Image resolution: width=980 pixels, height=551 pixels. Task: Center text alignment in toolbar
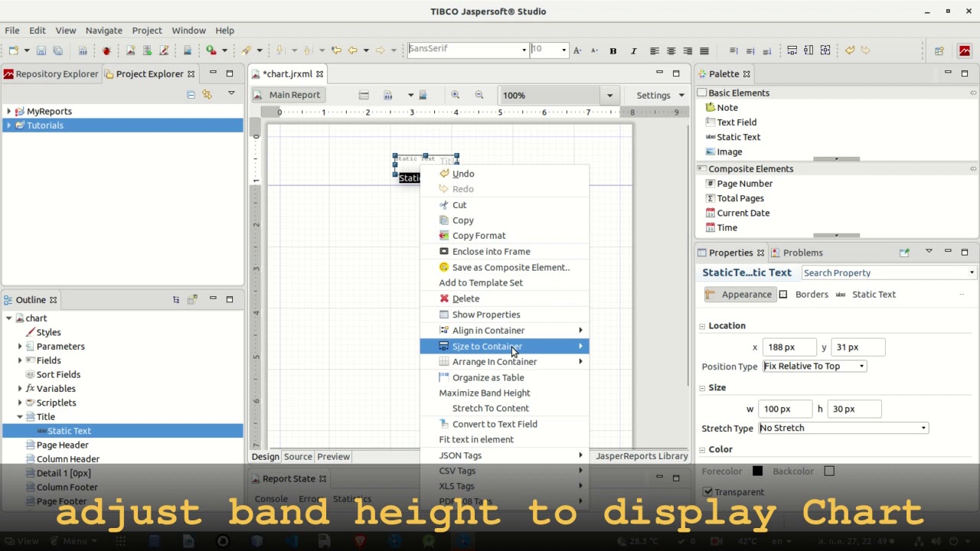tap(671, 51)
